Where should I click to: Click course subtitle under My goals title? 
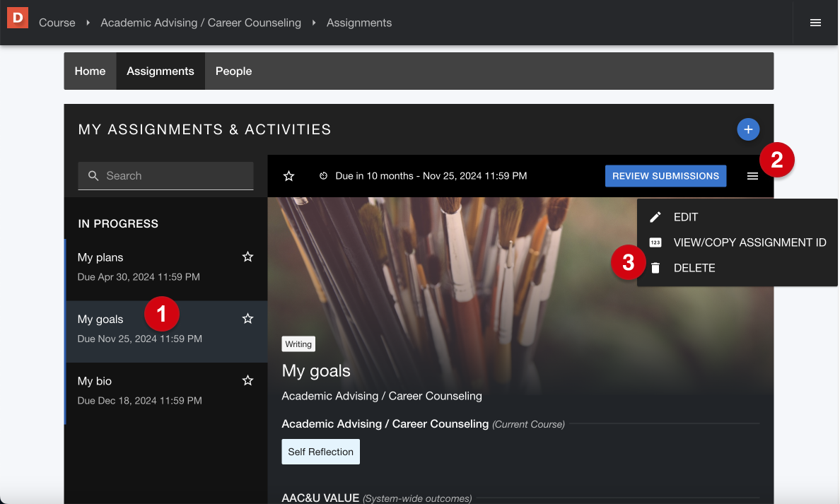[382, 396]
